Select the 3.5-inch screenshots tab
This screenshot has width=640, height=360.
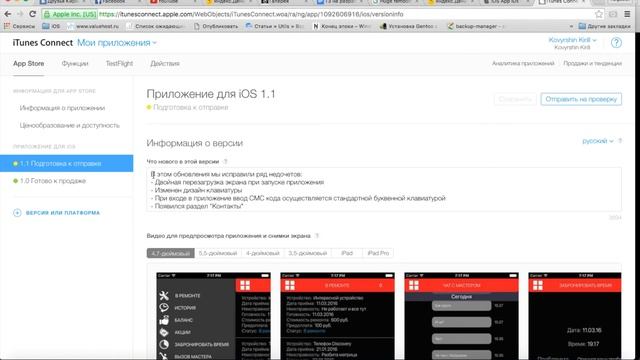308,253
